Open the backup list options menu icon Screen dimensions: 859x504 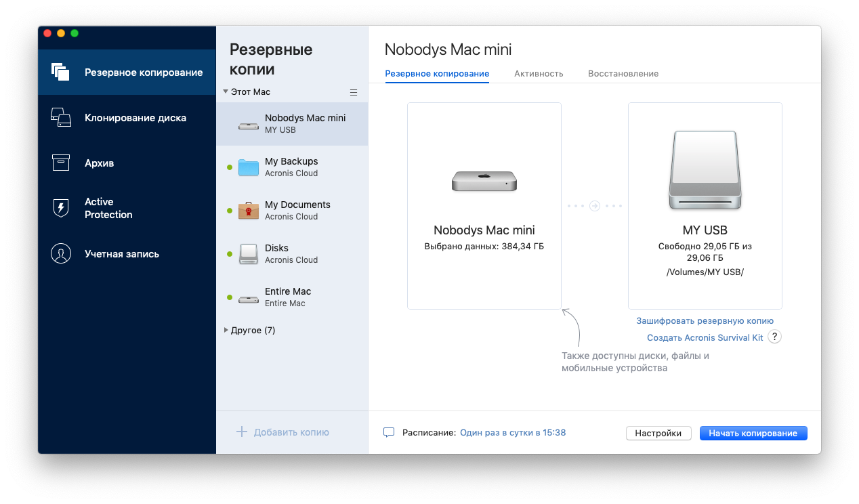click(353, 92)
